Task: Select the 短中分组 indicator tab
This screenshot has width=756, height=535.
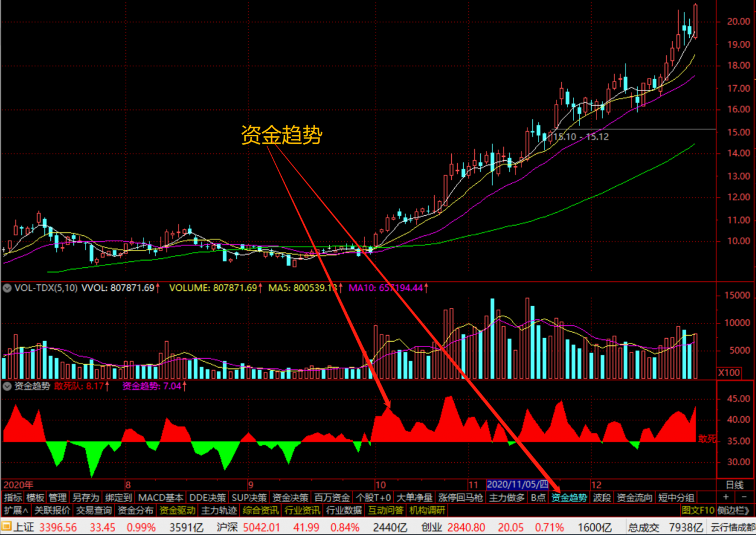Action: point(676,498)
